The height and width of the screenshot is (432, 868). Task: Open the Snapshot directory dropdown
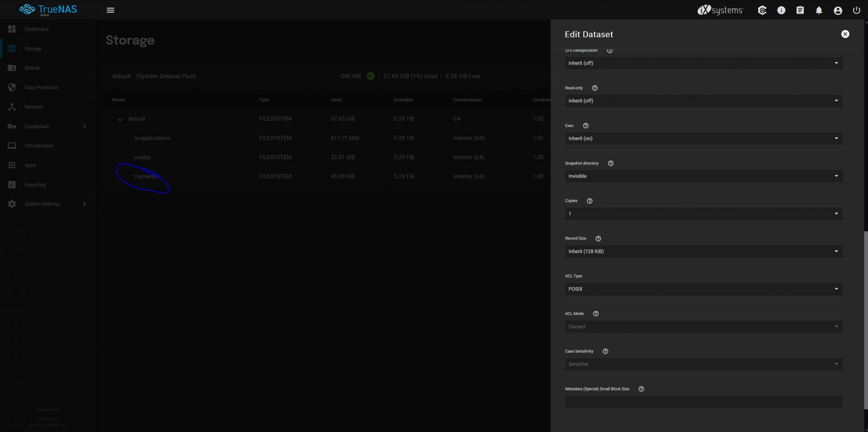coord(703,176)
